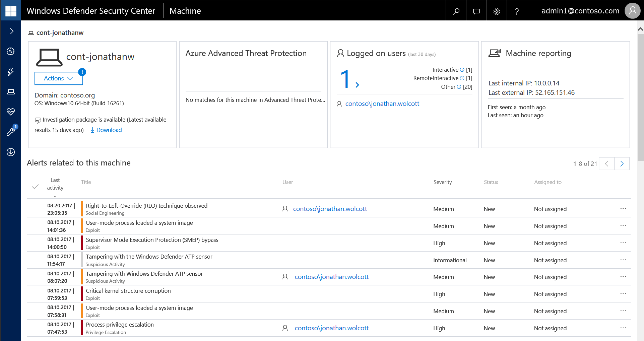Viewport: 644px width, 341px height.
Task: Expand logged on users count chevron
Action: (357, 85)
